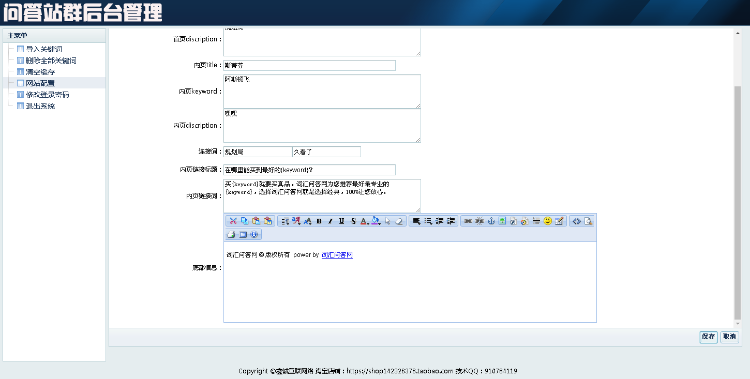Switch editor to source code view
The height and width of the screenshot is (379, 750).
point(576,221)
